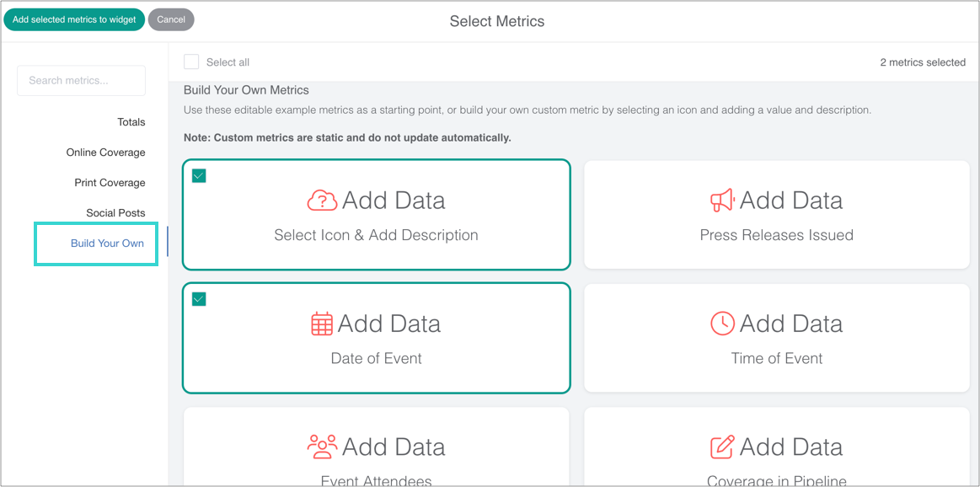Open the Totals category

[131, 122]
